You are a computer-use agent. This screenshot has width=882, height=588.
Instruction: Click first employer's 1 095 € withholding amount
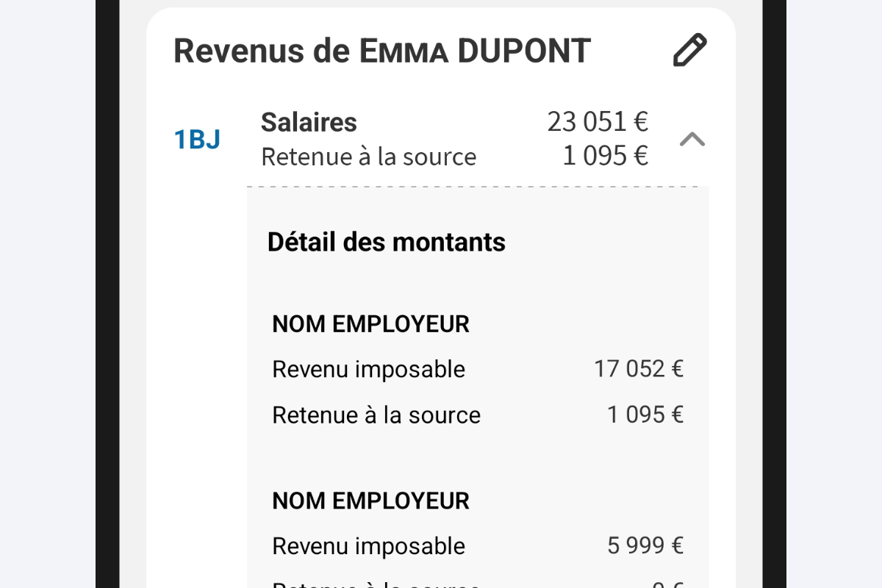(645, 415)
